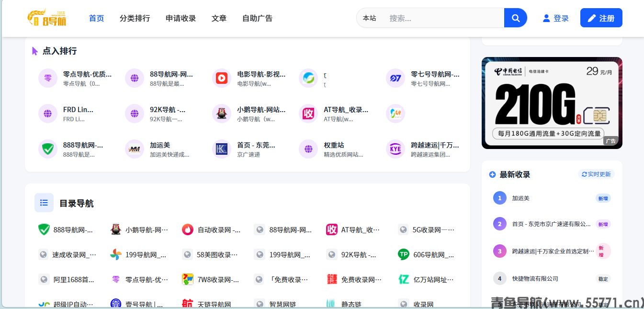Viewport: 644px width, 309px height.
Task: Click the 加运美 logo icon in 点入排行
Action: (135, 149)
